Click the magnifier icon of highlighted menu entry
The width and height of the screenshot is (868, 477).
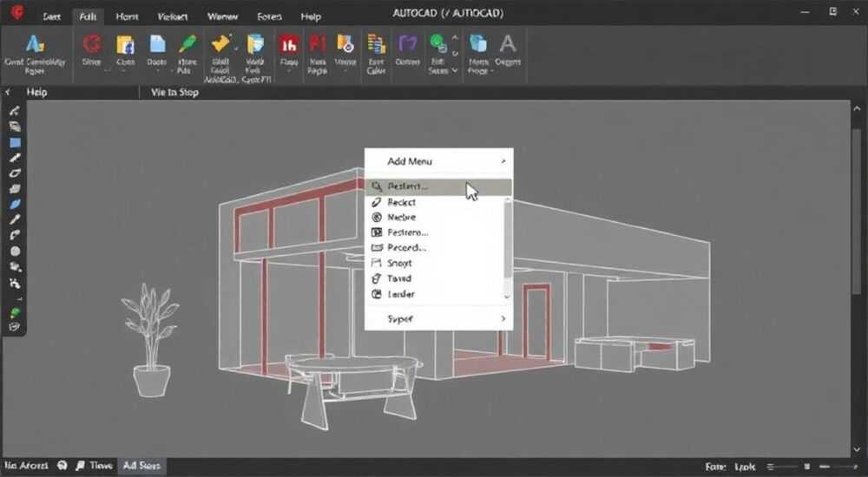point(377,186)
